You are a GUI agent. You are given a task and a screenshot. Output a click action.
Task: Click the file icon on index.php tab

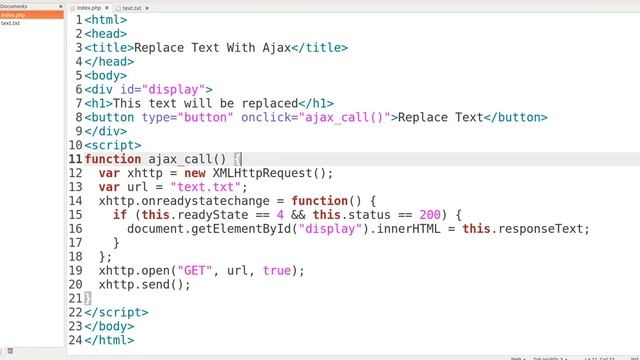tap(73, 8)
